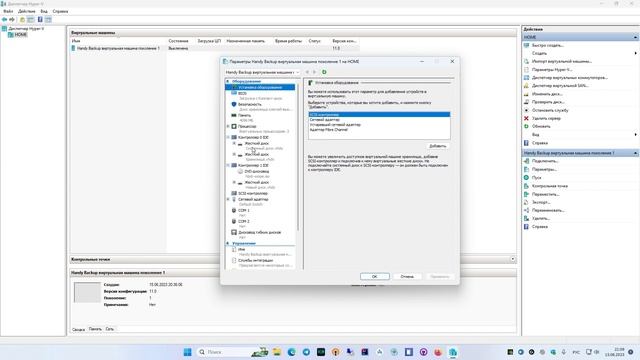This screenshot has height=360, width=640.
Task: Select the Handy Backup virtual machine row
Action: 215,48
